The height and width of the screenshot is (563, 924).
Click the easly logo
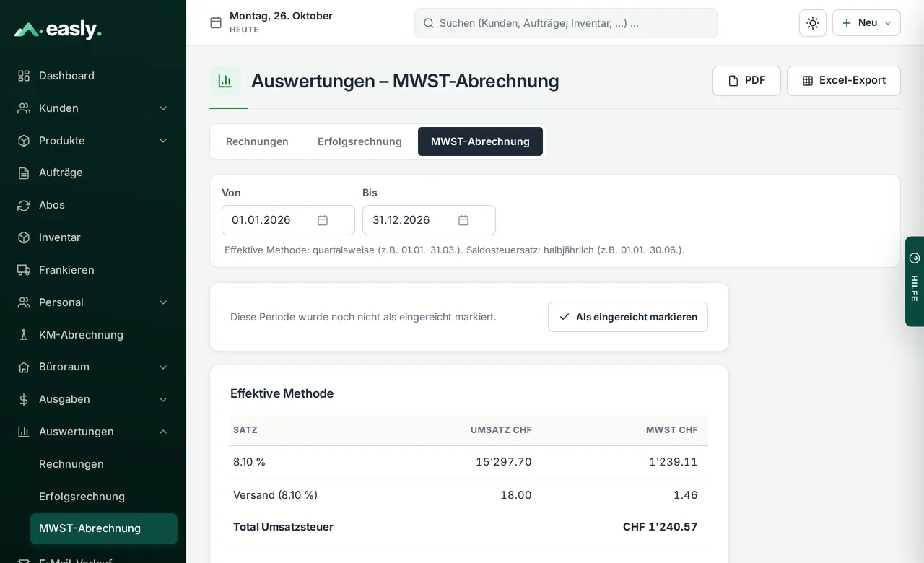(x=58, y=30)
